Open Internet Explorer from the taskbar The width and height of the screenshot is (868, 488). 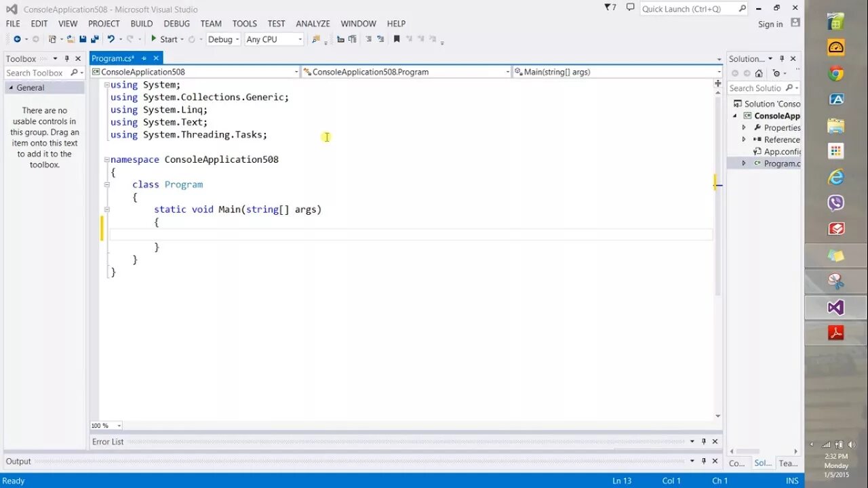click(835, 178)
